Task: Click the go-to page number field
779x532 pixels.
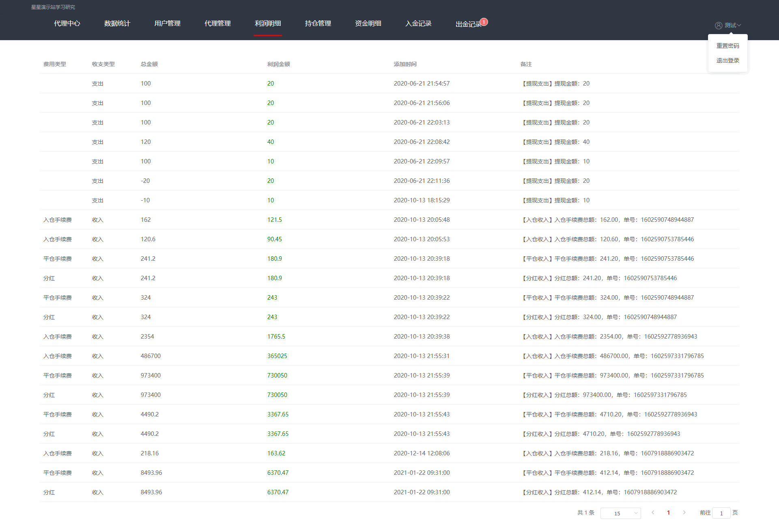Action: point(721,513)
